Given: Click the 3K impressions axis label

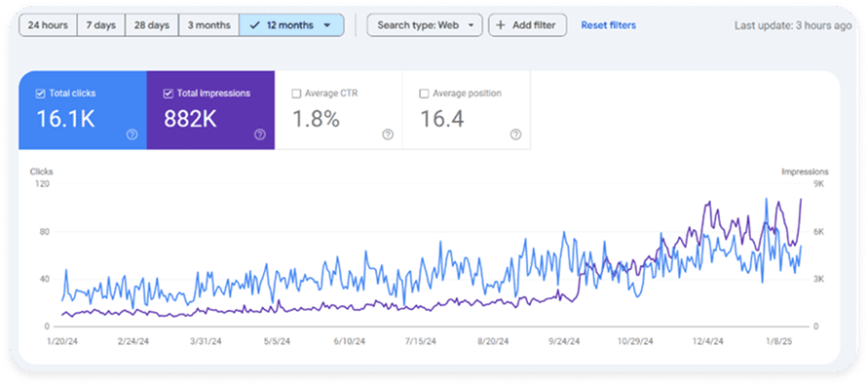Looking at the screenshot, I should (818, 279).
